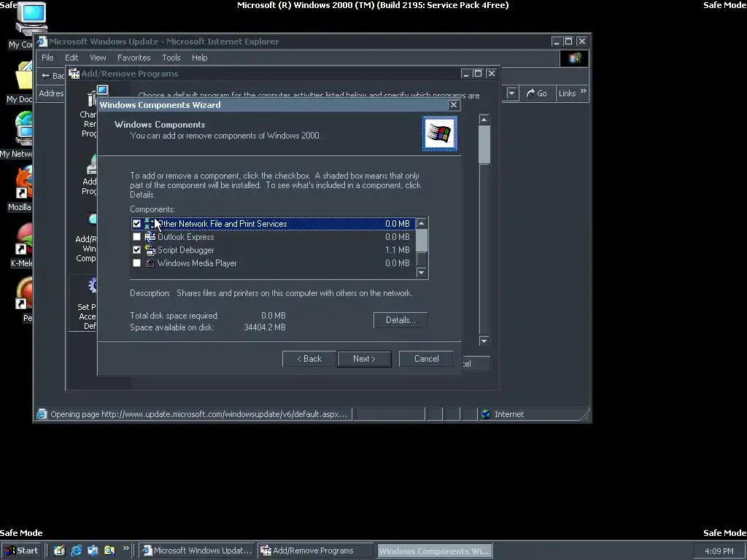747x560 pixels.
Task: Click Add/Remove Programs scroll up arrow
Action: (484, 119)
